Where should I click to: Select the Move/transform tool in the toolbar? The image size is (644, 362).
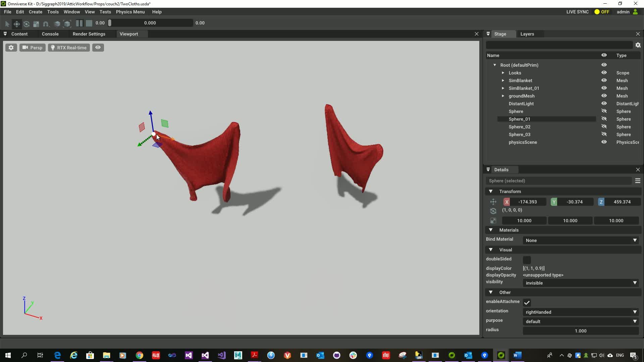pyautogui.click(x=16, y=23)
